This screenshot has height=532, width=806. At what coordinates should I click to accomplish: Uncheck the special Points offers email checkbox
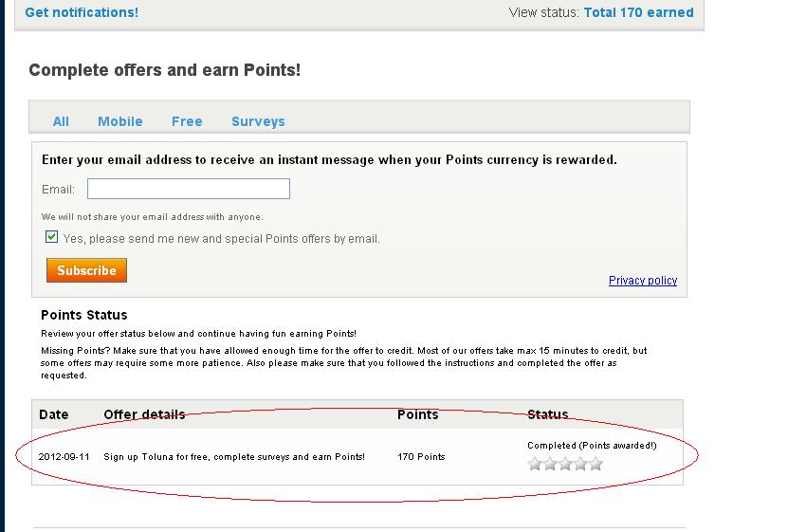51,237
